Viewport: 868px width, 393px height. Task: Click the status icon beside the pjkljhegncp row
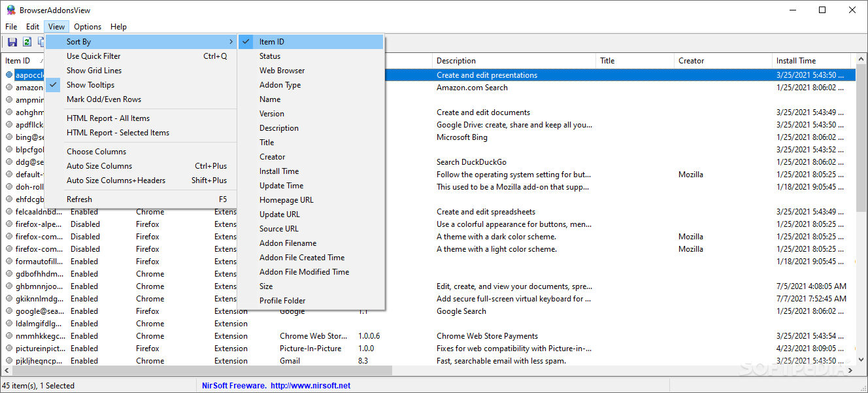pyautogui.click(x=9, y=361)
